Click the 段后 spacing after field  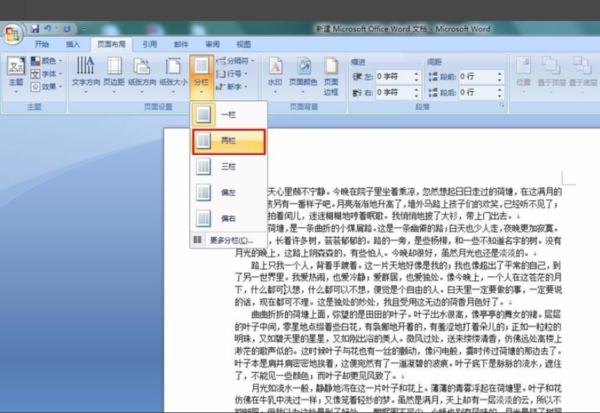[x=481, y=92]
